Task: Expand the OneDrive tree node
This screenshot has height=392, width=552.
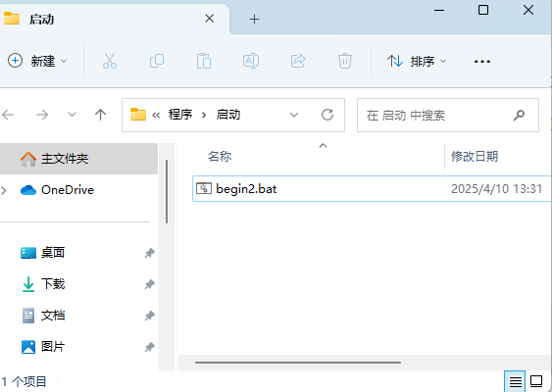Action: pos(4,190)
